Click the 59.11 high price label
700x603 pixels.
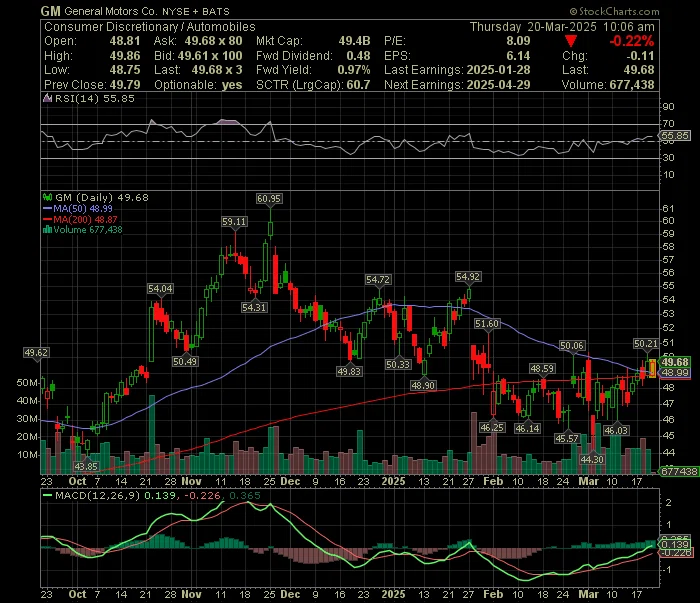coord(234,221)
